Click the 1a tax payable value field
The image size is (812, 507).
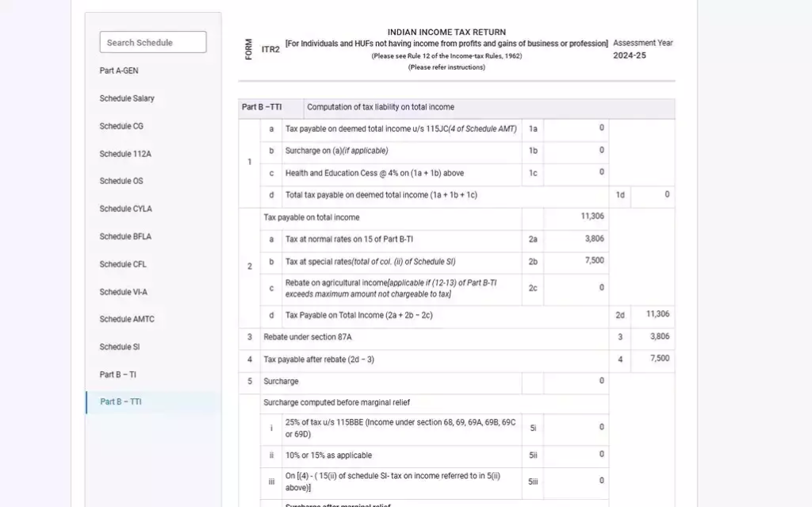coord(576,129)
